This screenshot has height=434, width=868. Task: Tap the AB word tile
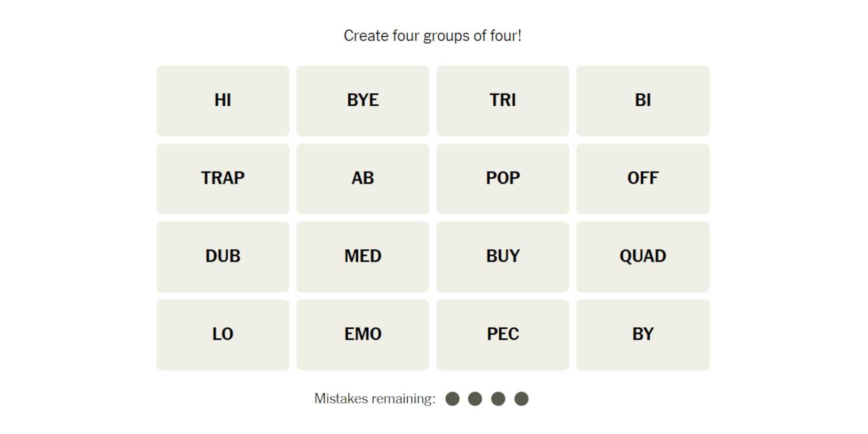tap(362, 178)
